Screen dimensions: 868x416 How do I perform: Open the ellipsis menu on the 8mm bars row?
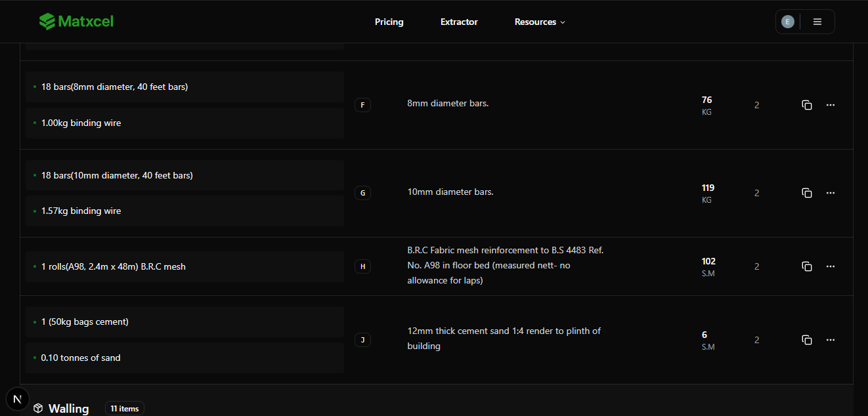[831, 104]
